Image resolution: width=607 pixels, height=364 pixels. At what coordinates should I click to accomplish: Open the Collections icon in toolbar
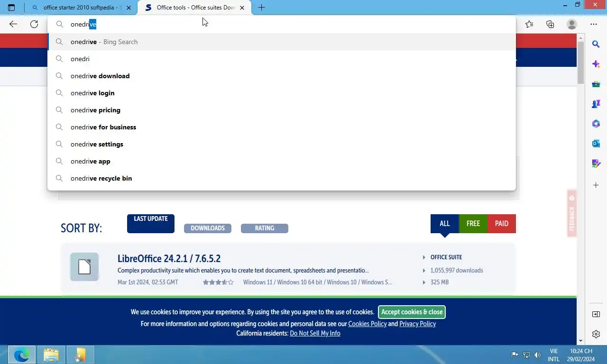[550, 24]
